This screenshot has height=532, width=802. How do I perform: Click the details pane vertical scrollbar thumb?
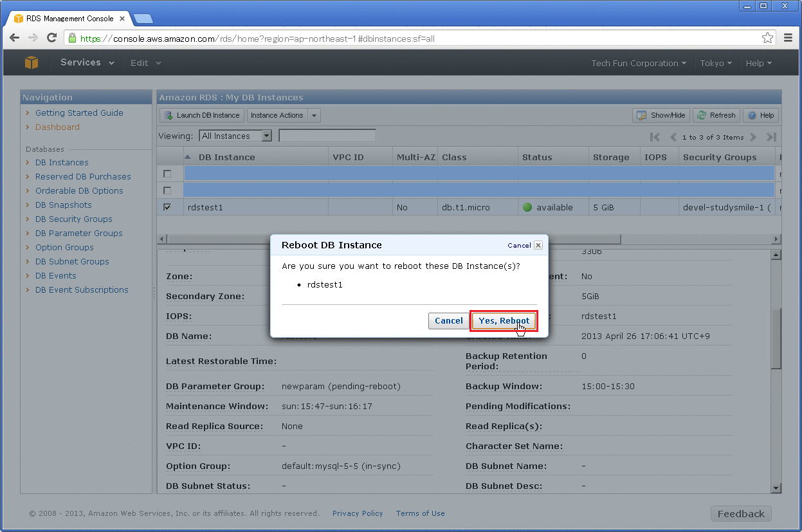[776, 338]
